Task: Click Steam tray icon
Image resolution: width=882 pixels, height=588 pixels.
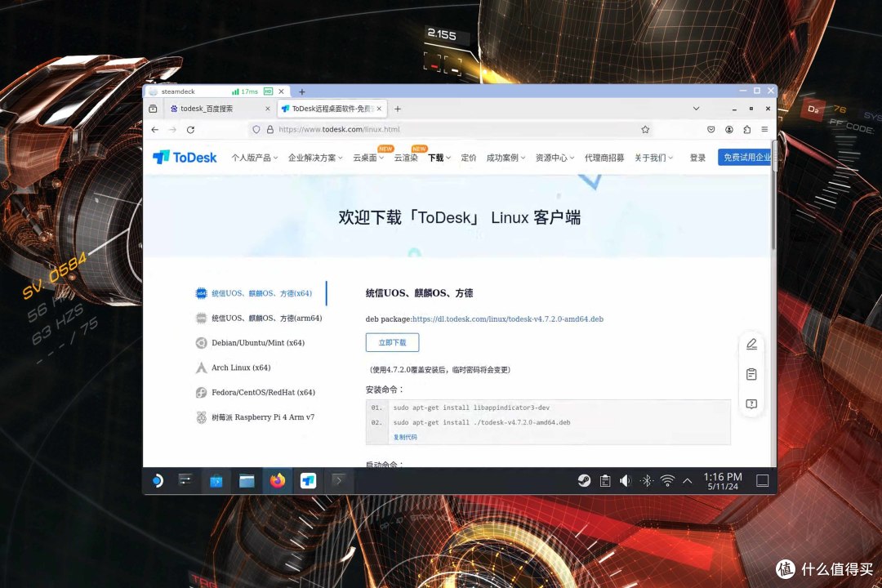Action: coord(584,480)
